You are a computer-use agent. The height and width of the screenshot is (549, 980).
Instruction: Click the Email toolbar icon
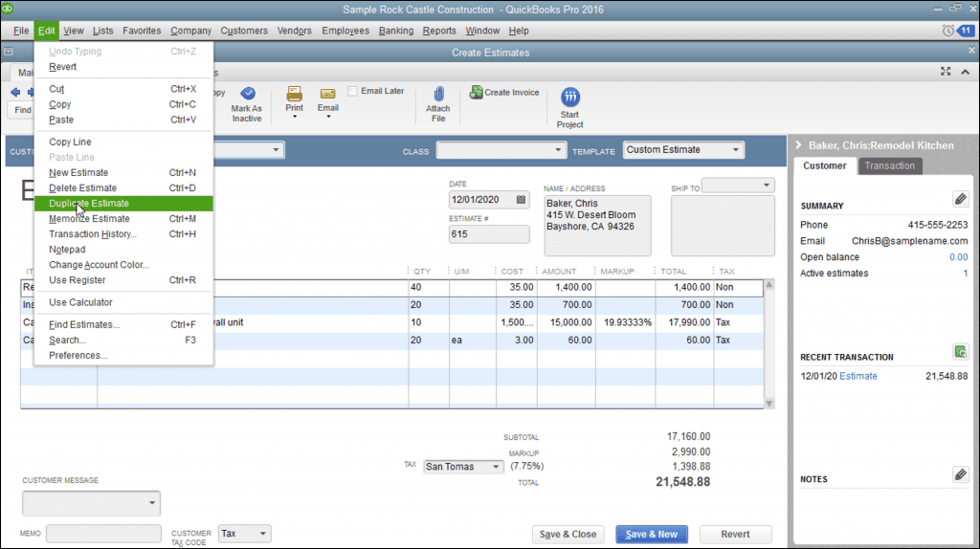[327, 94]
